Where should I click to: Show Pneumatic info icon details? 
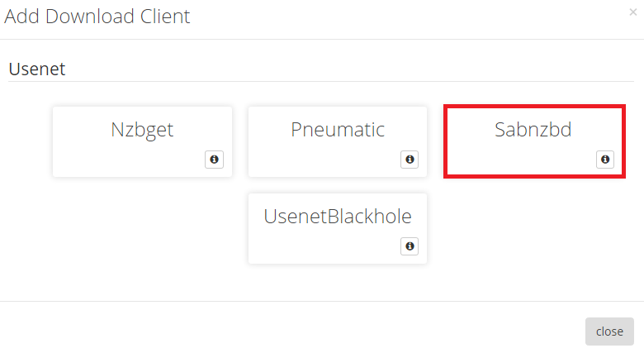point(410,160)
